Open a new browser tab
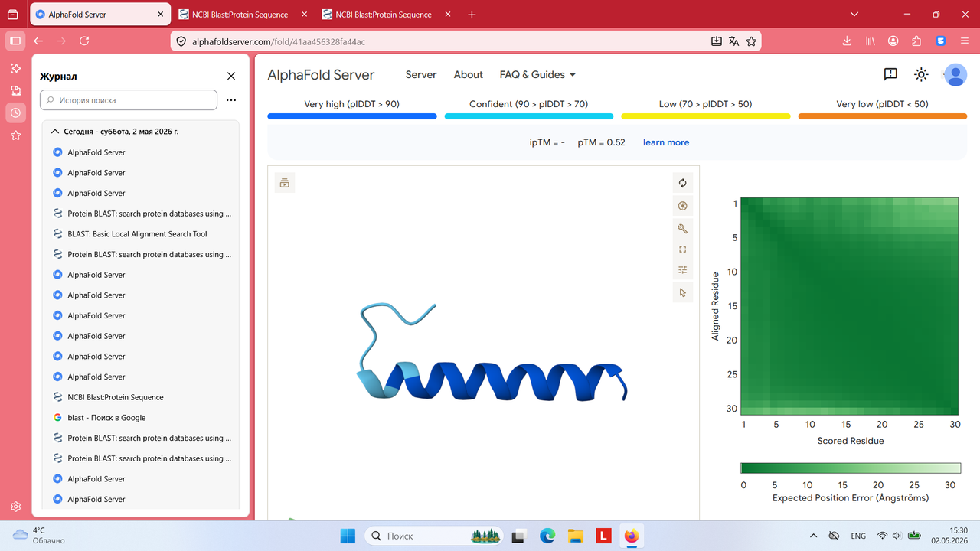The width and height of the screenshot is (980, 551). click(x=472, y=15)
